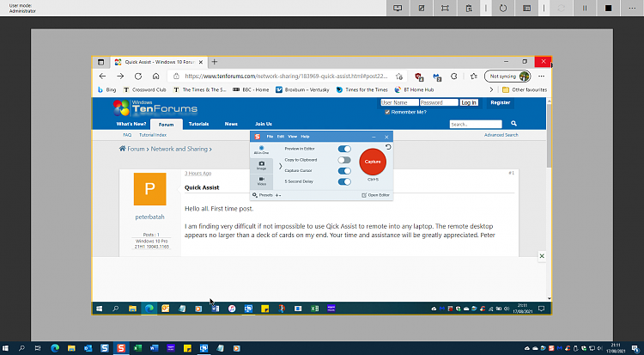Image resolution: width=644 pixels, height=355 pixels.
Task: Click the User Name input field
Action: pos(399,102)
